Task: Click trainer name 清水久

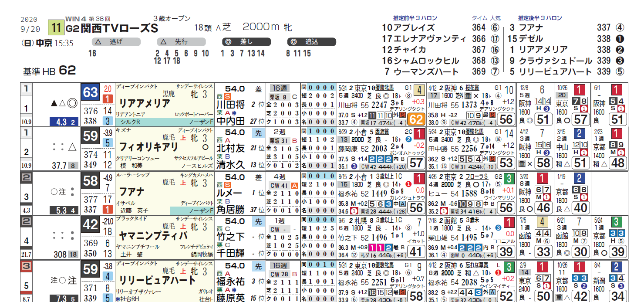Action: [x=230, y=165]
